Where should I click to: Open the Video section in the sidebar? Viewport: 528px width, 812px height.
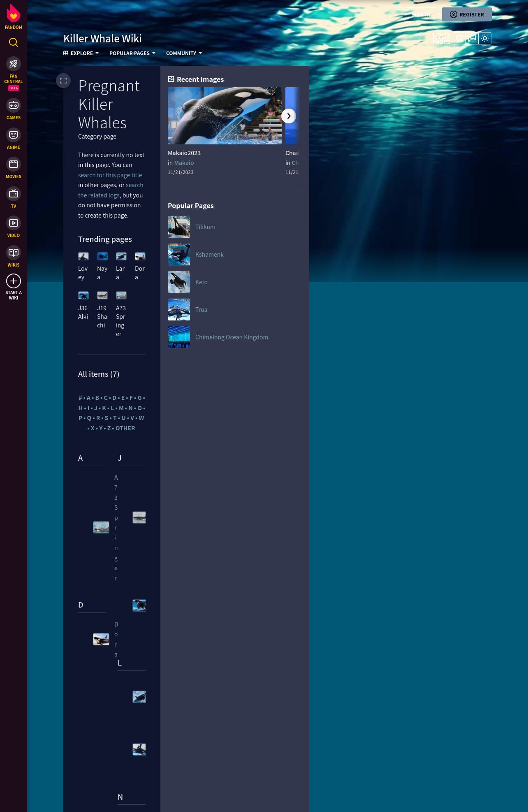tap(14, 227)
